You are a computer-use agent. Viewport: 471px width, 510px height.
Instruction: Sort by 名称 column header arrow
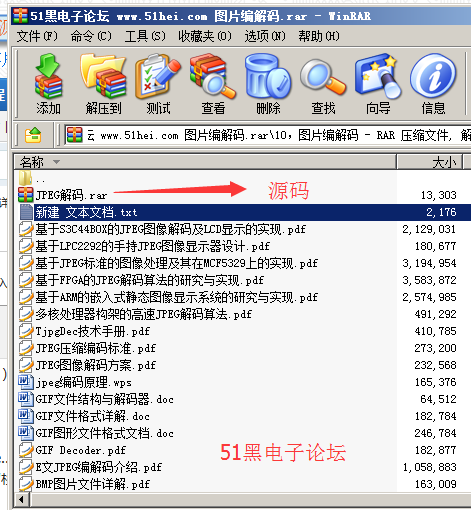(57, 162)
